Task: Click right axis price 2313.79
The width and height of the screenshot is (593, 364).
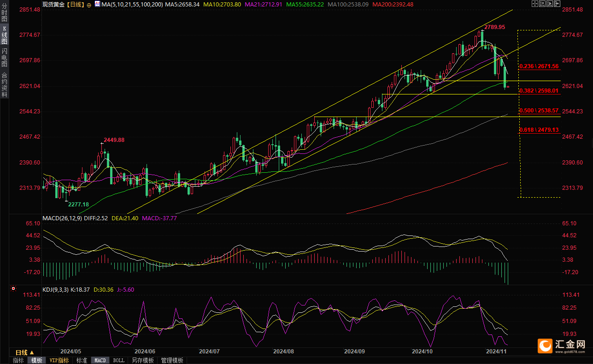Action: pyautogui.click(x=573, y=188)
